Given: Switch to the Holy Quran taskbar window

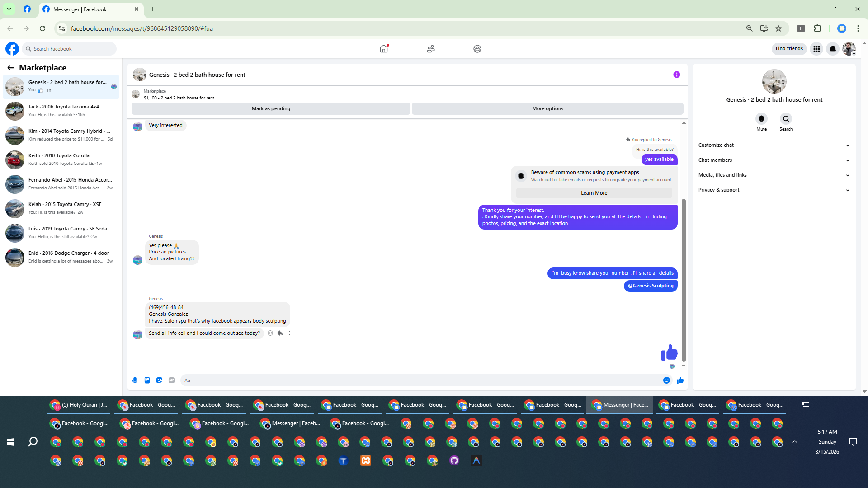Looking at the screenshot, I should tap(79, 405).
